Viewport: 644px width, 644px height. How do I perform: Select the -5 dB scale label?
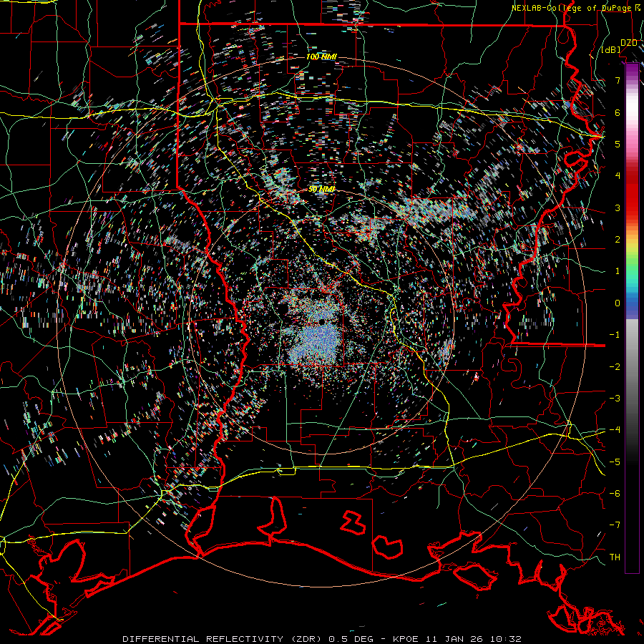click(615, 462)
